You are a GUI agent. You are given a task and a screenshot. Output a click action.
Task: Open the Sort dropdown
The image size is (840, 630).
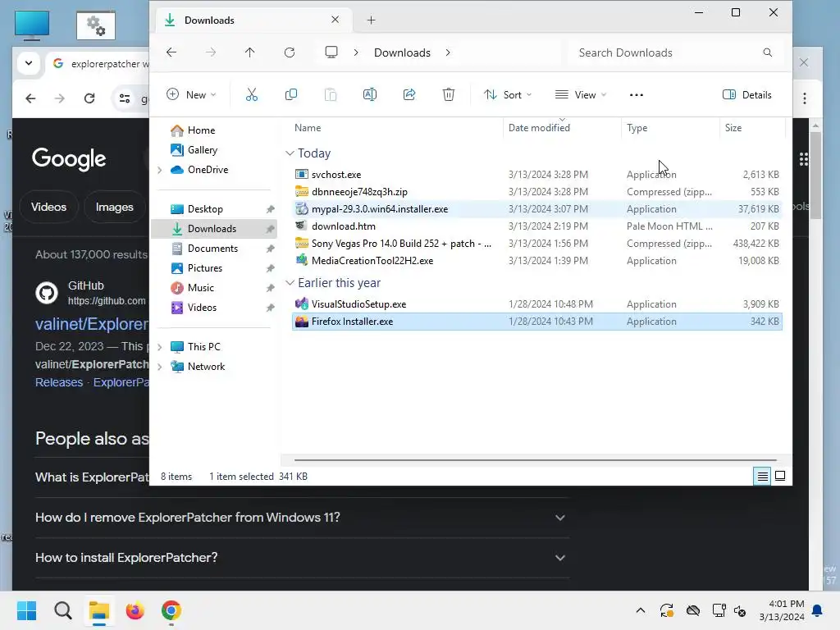point(508,95)
